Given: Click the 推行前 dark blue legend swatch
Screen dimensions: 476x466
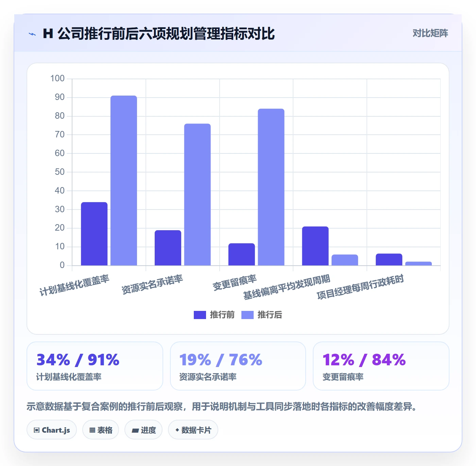Looking at the screenshot, I should point(200,315).
